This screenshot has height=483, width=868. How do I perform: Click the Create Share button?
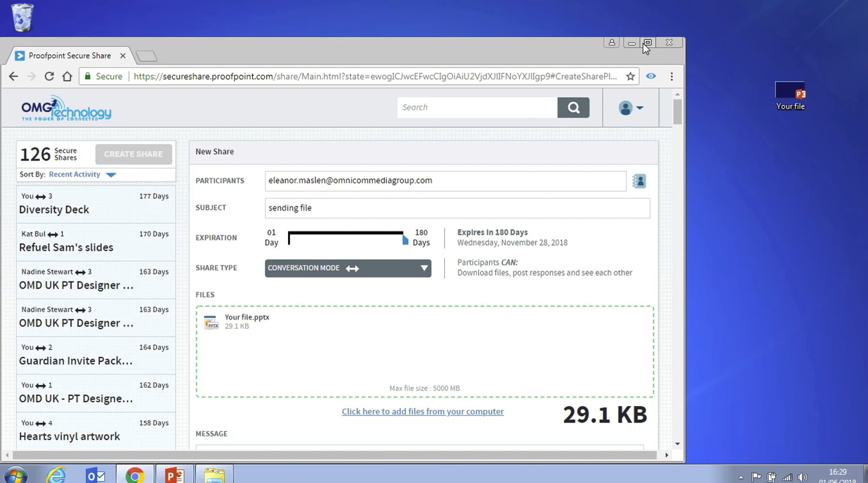point(133,154)
